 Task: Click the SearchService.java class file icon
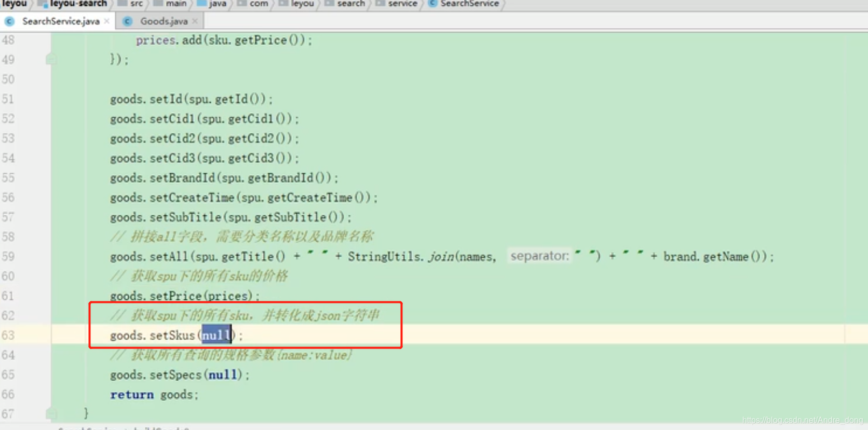tap(9, 21)
